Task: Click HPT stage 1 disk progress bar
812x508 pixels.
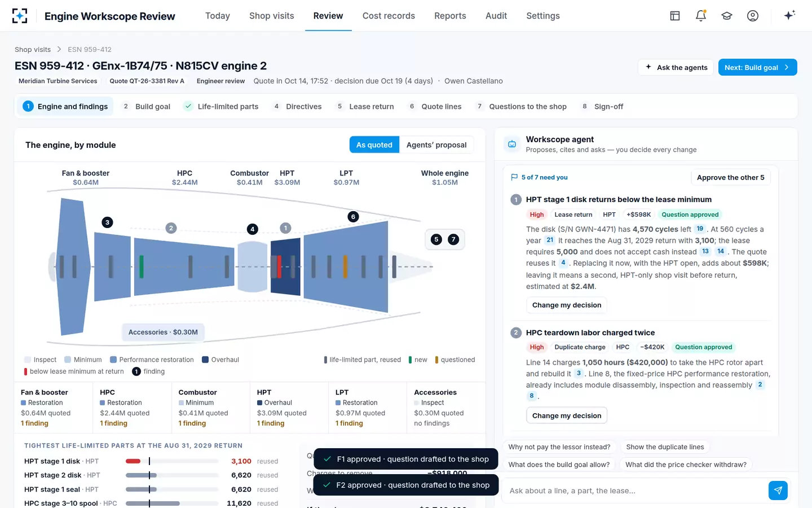Action: pyautogui.click(x=172, y=461)
